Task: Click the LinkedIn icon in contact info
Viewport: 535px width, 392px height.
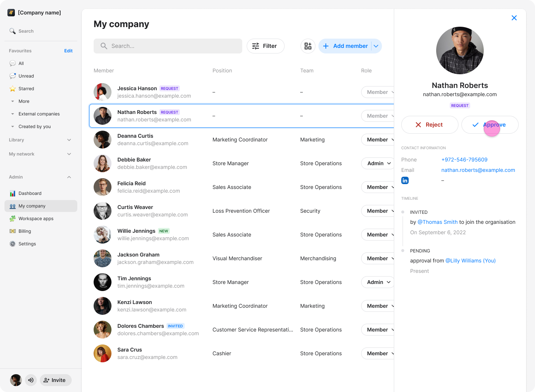Action: tap(405, 180)
